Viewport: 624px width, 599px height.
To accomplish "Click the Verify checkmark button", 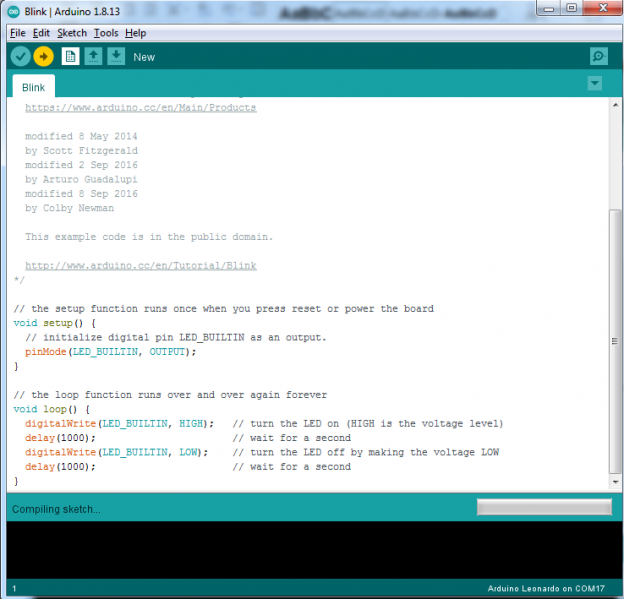I will coord(21,57).
